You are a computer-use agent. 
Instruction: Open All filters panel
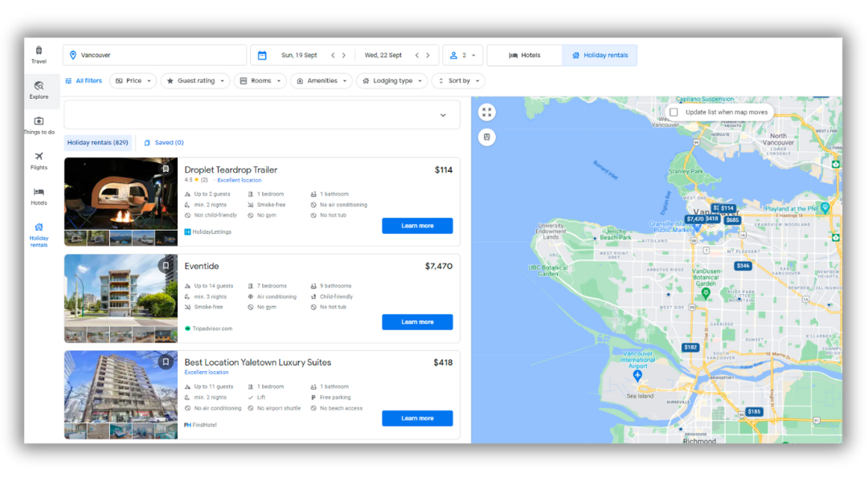(84, 81)
